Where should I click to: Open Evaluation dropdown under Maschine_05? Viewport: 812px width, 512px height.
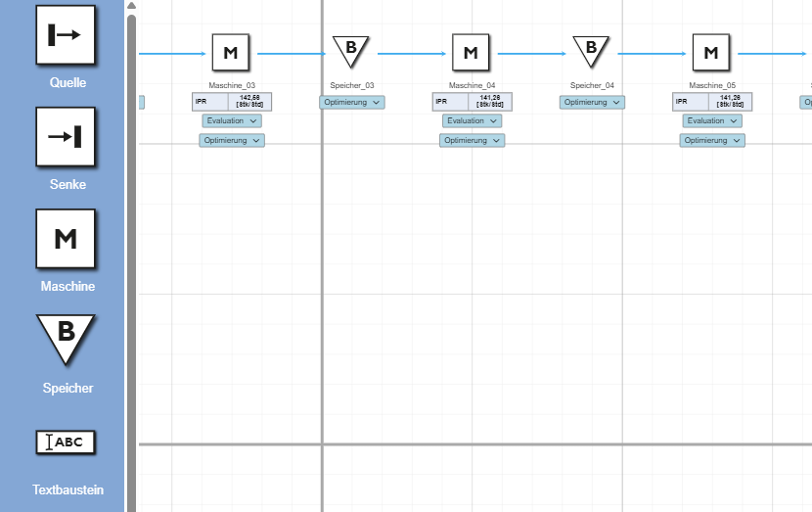pos(712,121)
